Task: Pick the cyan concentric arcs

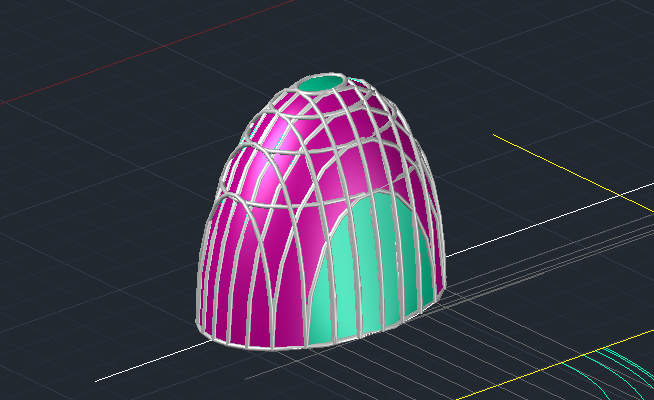Action: 611,372
